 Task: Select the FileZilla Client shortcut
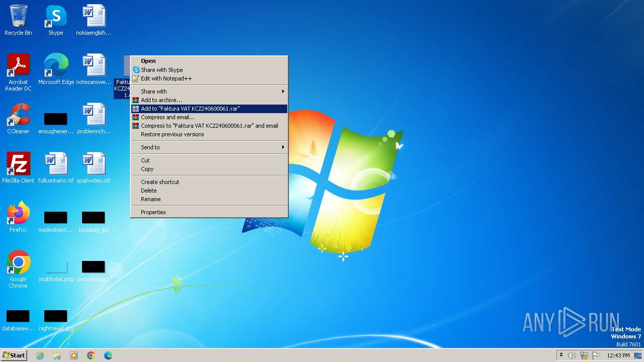(x=18, y=168)
